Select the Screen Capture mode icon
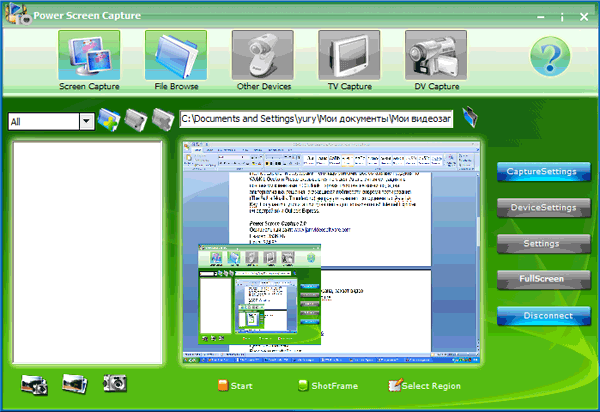600x412 pixels. coord(89,55)
